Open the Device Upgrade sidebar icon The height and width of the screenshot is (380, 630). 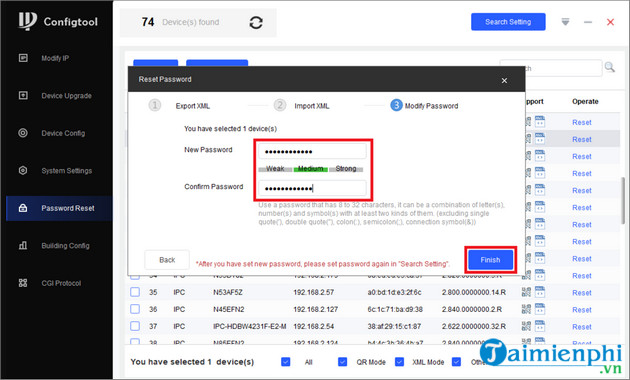point(23,96)
